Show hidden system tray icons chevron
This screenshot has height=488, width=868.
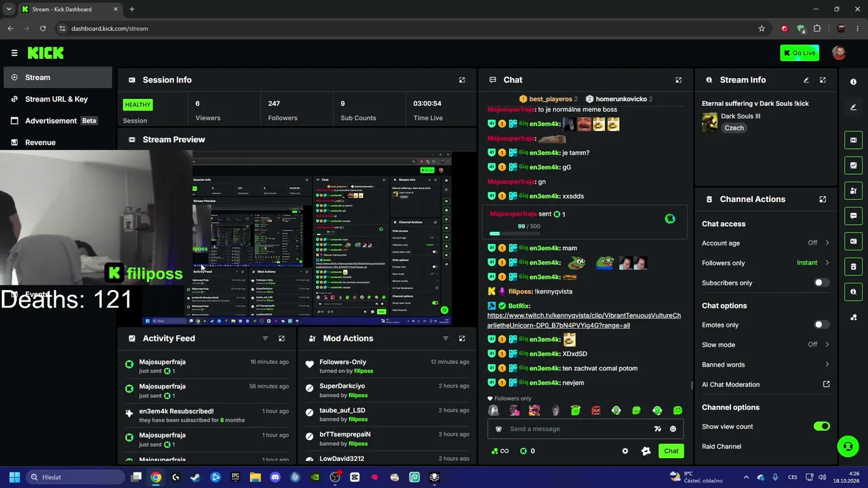pos(746,477)
